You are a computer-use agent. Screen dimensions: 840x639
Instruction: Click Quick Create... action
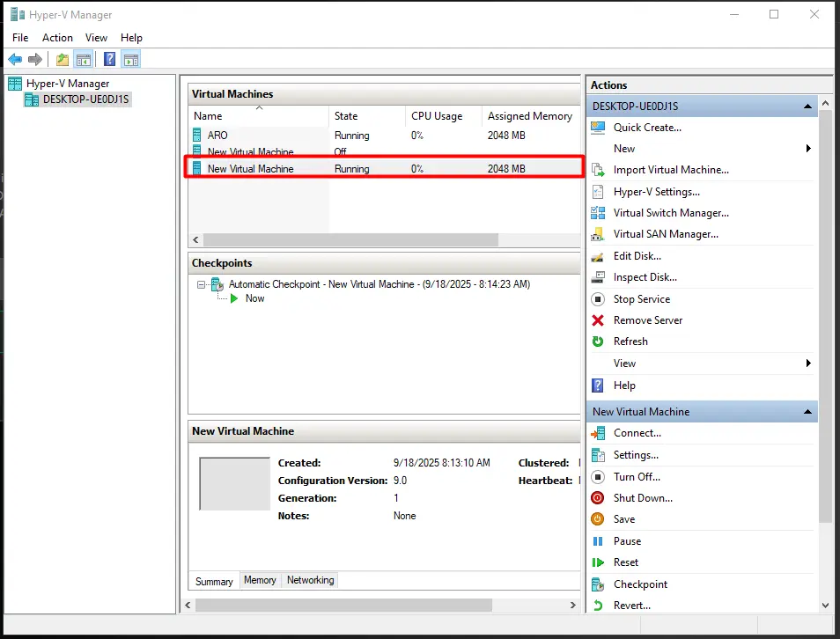click(x=647, y=128)
